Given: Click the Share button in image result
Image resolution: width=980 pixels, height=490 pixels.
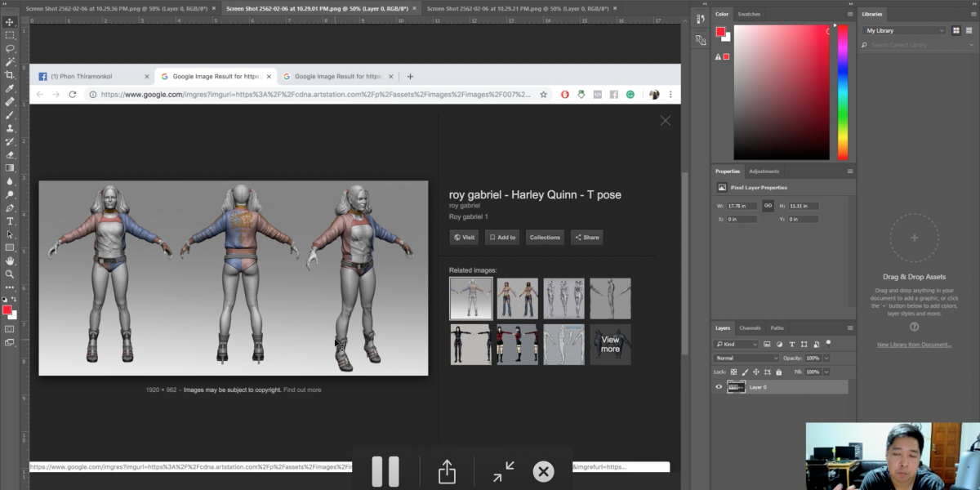Looking at the screenshot, I should 586,238.
